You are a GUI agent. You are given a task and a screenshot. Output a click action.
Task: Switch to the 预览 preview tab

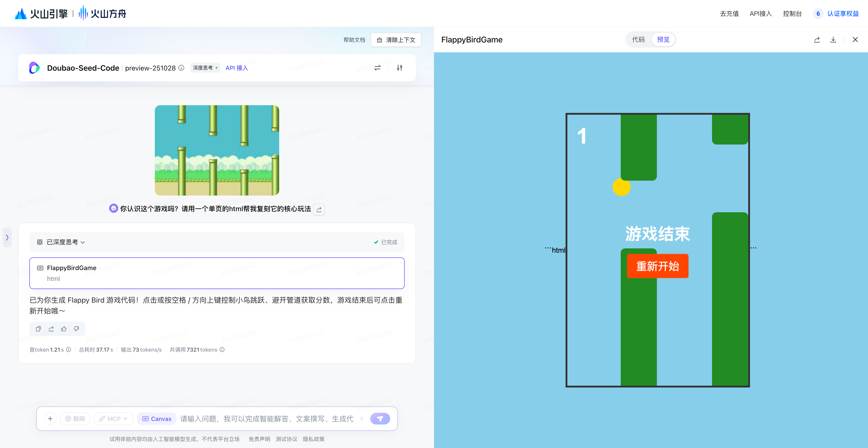pos(663,40)
